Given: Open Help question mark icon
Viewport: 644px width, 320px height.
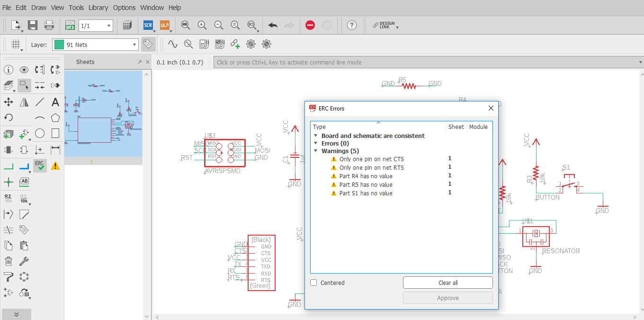Looking at the screenshot, I should [x=351, y=25].
